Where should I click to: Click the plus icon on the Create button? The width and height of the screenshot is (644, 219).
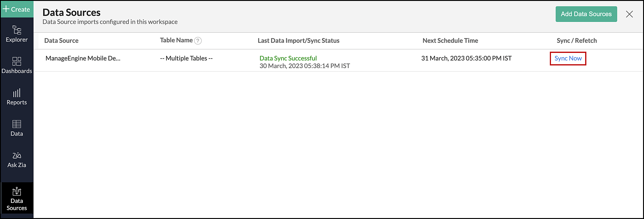point(6,9)
